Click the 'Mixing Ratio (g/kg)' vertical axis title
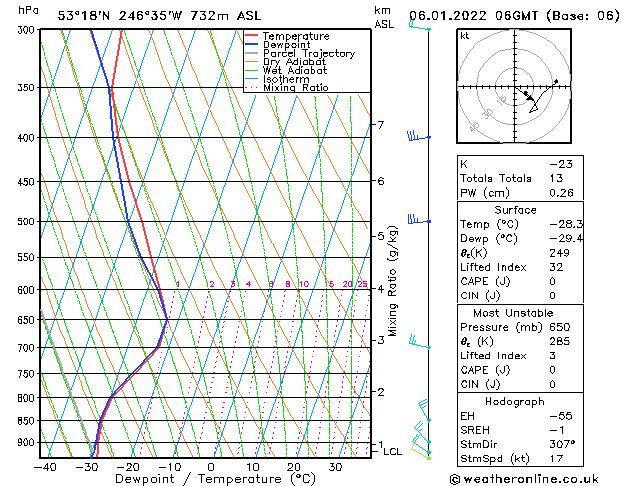 [x=392, y=281]
